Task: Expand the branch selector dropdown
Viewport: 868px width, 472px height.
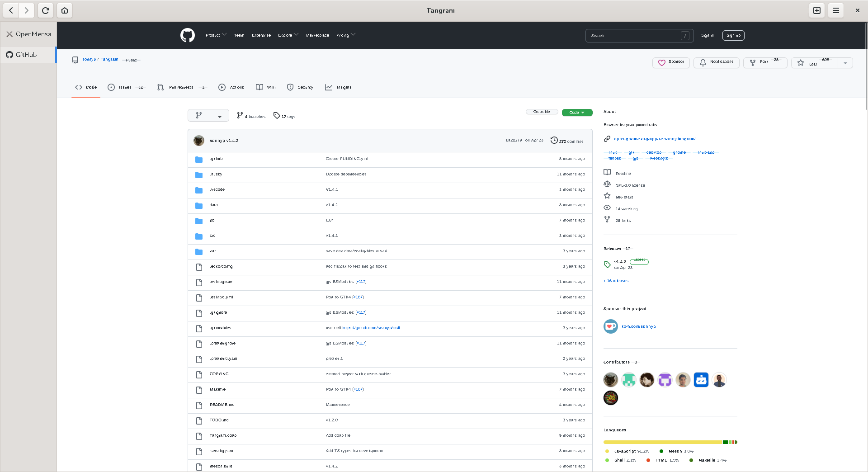Action: coord(208,116)
